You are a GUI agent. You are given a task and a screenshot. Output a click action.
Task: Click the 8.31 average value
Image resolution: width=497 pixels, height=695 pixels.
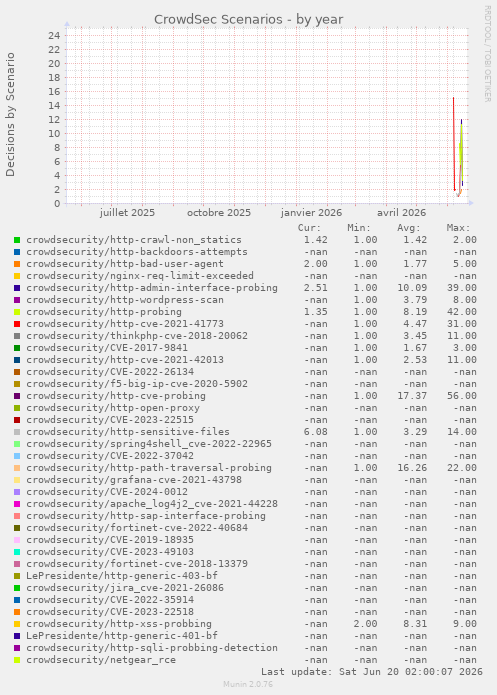pyautogui.click(x=415, y=624)
